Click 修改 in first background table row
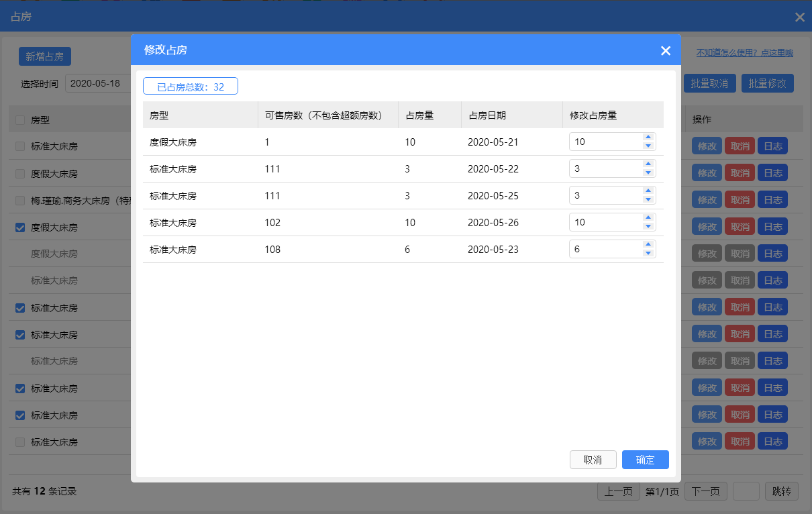Viewport: 812px width, 514px height. (x=707, y=146)
